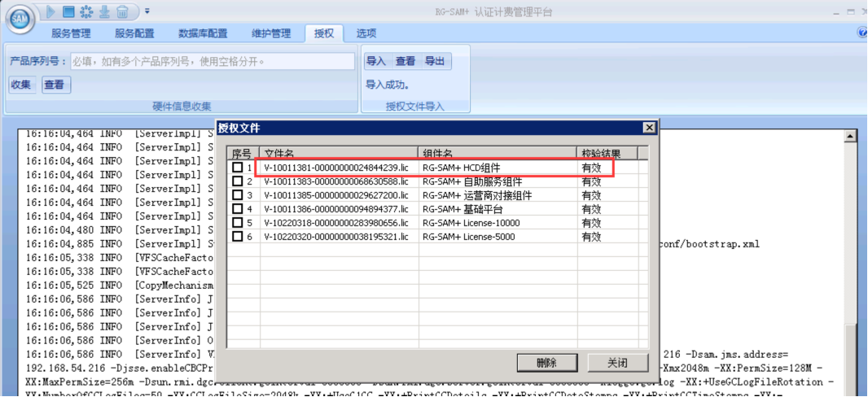The height and width of the screenshot is (397, 868).
Task: Click component name RG-SAM+ License-5000
Action: click(x=468, y=237)
